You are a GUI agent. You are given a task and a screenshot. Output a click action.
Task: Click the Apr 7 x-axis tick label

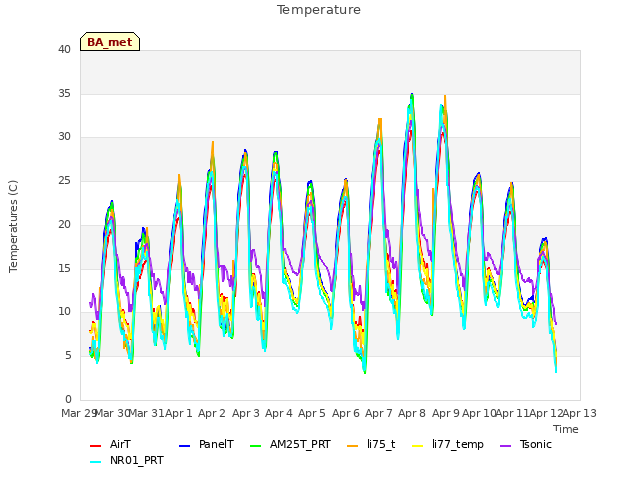pyautogui.click(x=379, y=413)
